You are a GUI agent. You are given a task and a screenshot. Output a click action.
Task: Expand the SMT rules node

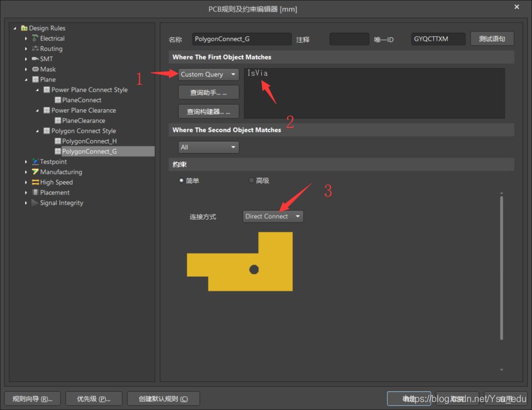click(26, 59)
